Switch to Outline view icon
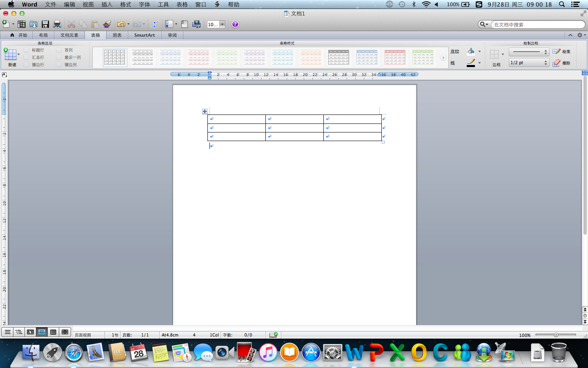 click(19, 332)
